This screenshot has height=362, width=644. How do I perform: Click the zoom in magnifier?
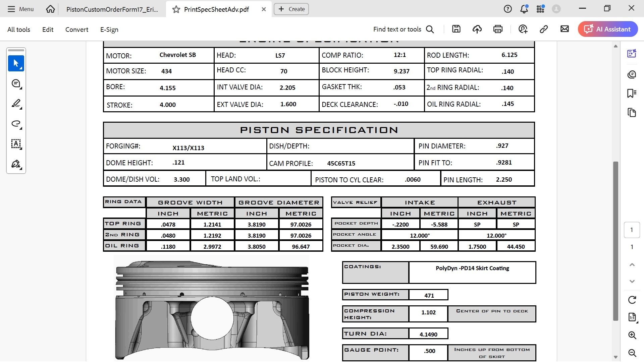click(x=632, y=335)
